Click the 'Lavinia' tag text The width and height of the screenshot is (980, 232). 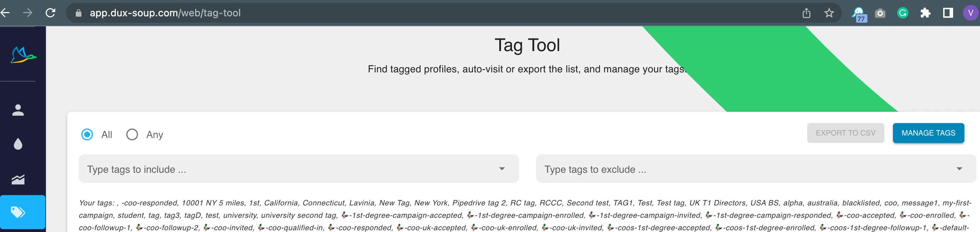pyautogui.click(x=362, y=203)
